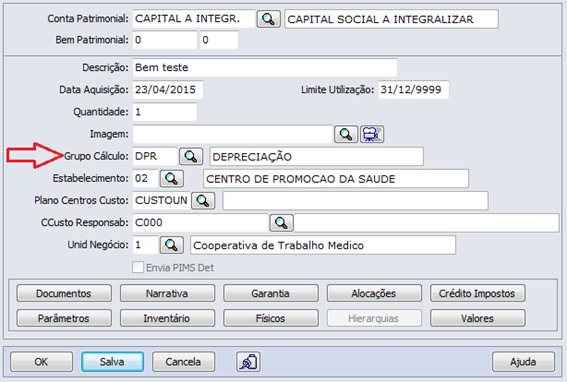567x382 pixels.
Task: Click the CCusto Responsab C000 field
Action: pyautogui.click(x=200, y=222)
